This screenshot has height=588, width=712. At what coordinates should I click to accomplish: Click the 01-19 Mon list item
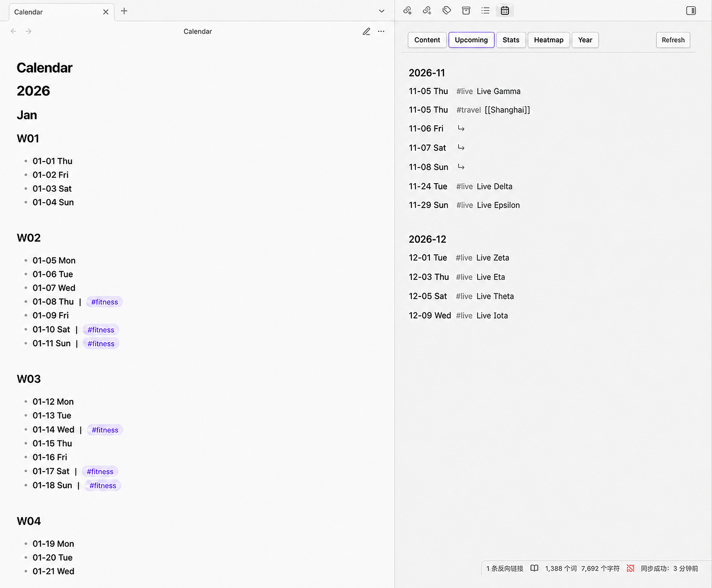53,544
